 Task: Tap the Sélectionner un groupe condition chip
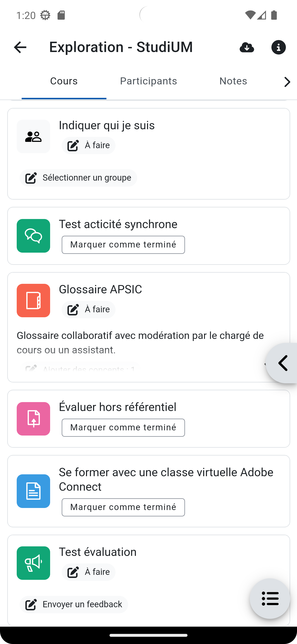[78, 178]
